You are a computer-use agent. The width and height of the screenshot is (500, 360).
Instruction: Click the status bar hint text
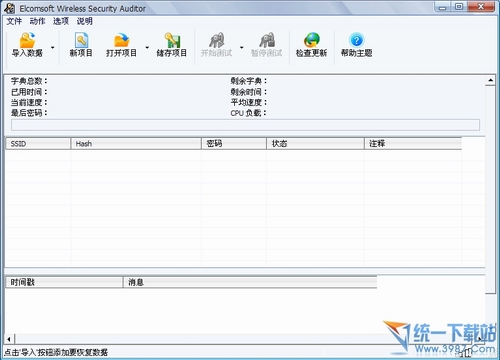[x=56, y=353]
